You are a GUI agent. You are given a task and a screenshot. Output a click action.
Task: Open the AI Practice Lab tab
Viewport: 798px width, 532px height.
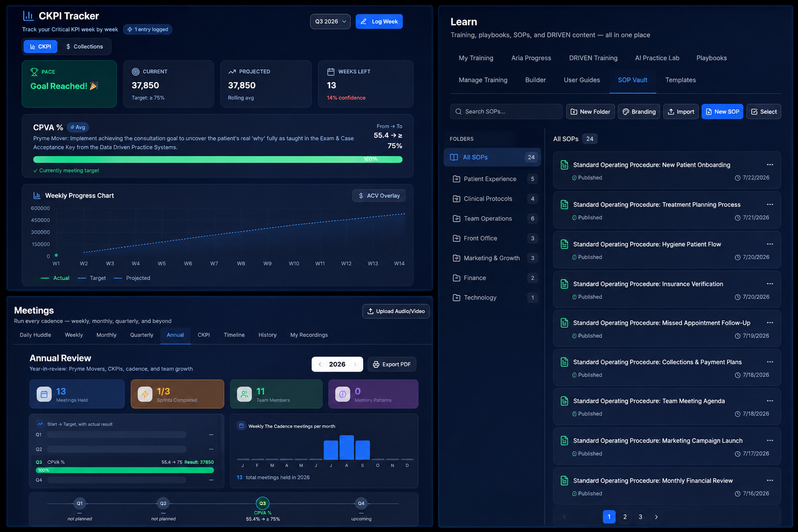pos(657,58)
